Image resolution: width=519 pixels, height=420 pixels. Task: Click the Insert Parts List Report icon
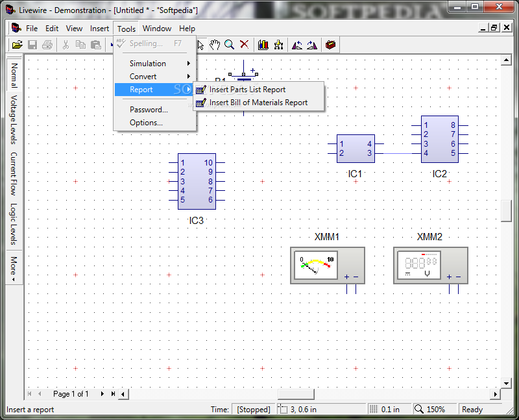pyautogui.click(x=201, y=90)
